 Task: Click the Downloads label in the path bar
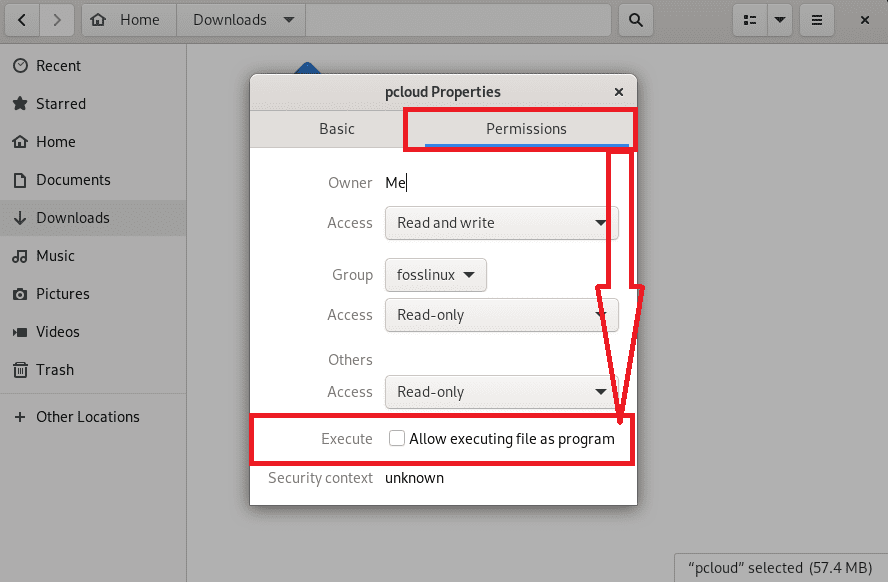230,20
